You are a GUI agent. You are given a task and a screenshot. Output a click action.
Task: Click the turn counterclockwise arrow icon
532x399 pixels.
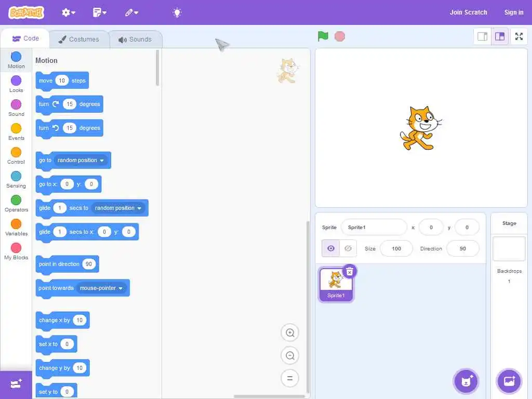(56, 128)
